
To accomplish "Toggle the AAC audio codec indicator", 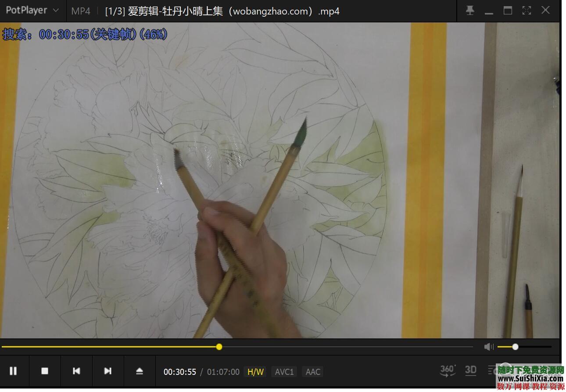I will (312, 371).
